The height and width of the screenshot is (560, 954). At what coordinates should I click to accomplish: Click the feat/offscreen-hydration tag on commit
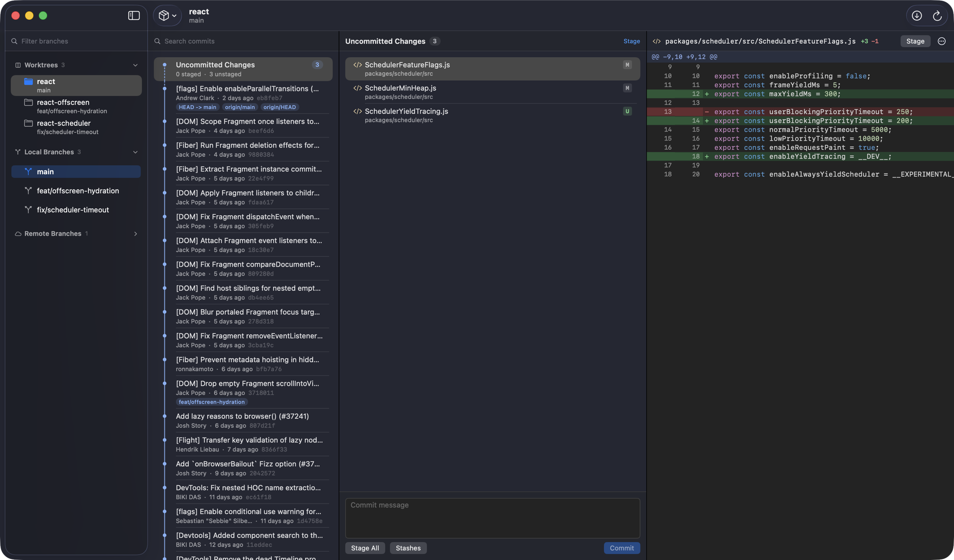[x=212, y=402]
